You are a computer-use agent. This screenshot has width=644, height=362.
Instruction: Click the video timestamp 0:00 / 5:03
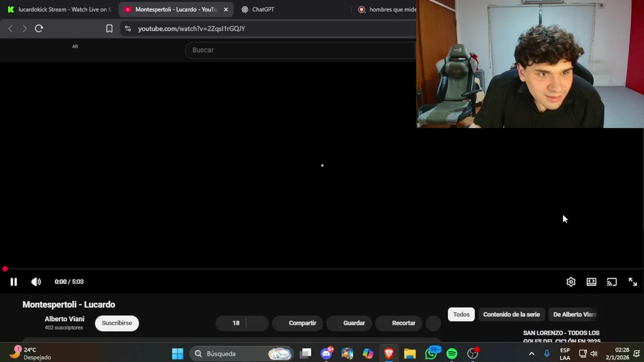pyautogui.click(x=69, y=282)
